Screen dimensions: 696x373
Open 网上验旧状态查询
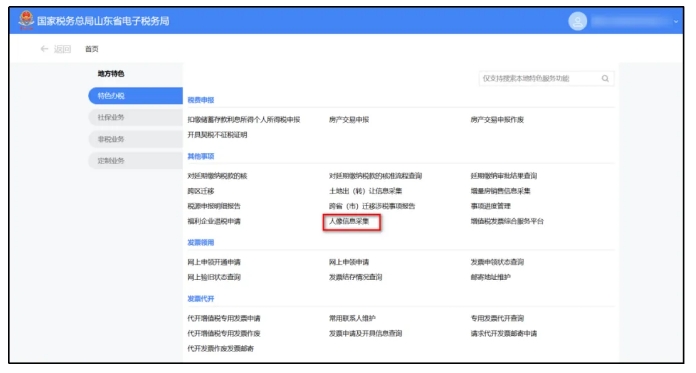tap(214, 277)
